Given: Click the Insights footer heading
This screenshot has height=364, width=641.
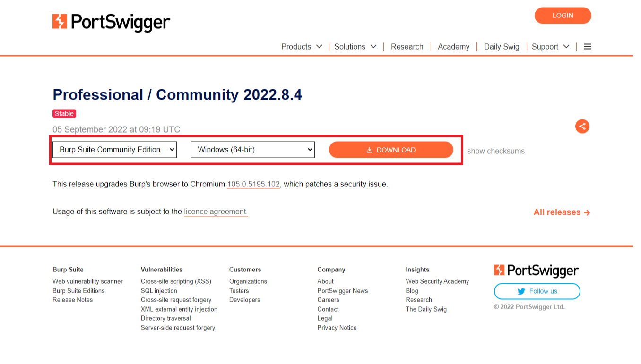Looking at the screenshot, I should pos(417,270).
